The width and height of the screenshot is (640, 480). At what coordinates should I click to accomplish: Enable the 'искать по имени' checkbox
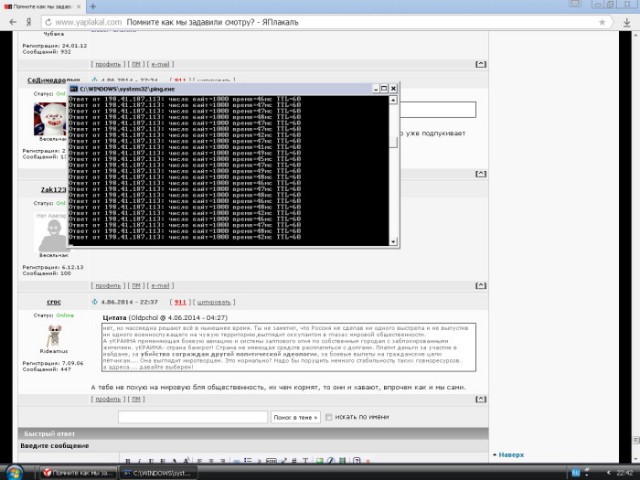click(329, 417)
